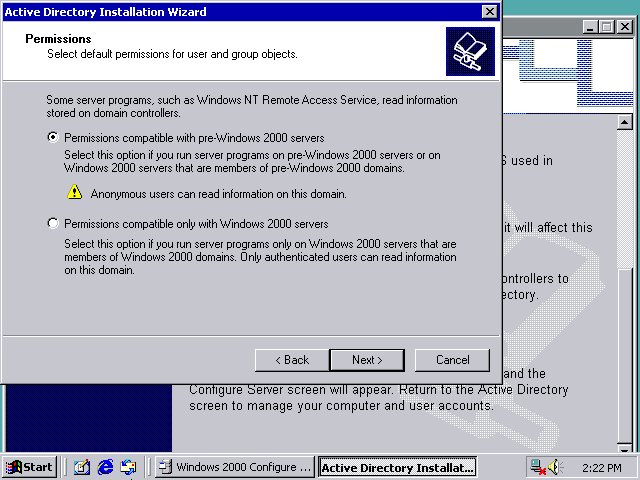Go Back in the wizard
Viewport: 640px width, 480px height.
(x=292, y=360)
